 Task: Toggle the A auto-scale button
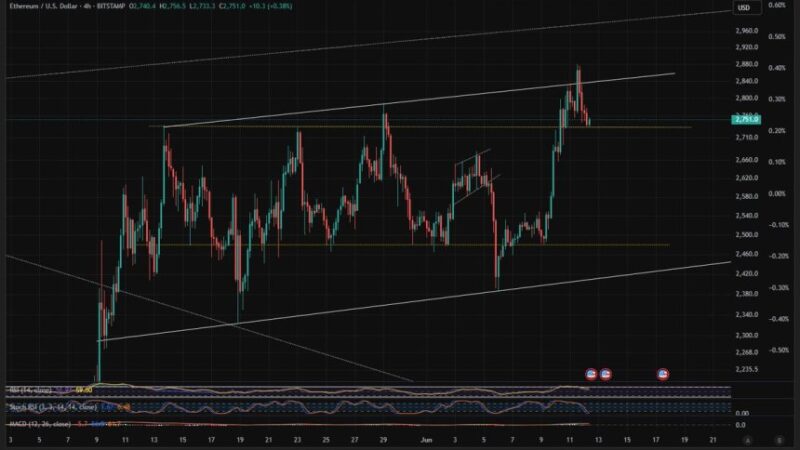(748, 440)
